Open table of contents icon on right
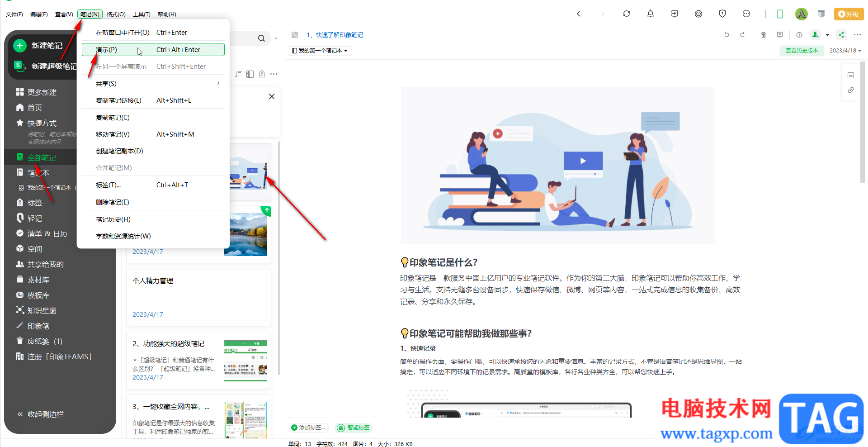 point(850,75)
